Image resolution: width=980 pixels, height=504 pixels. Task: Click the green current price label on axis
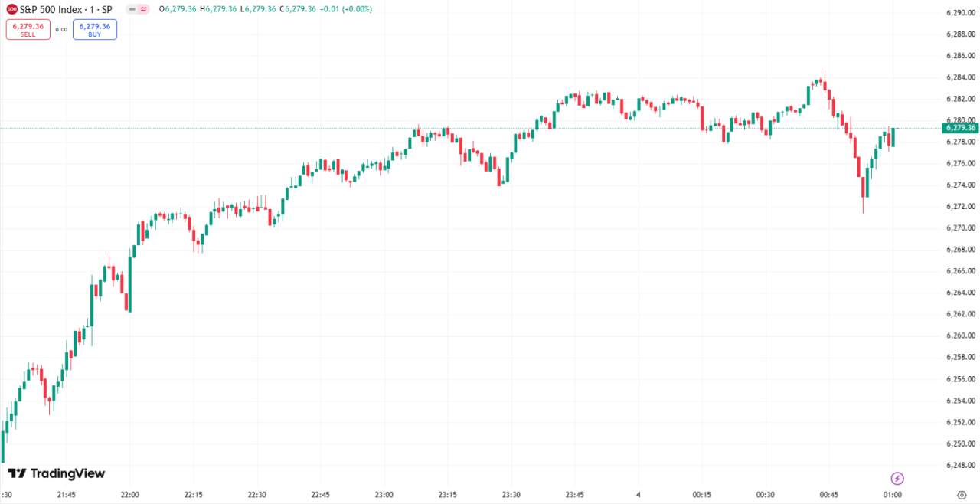coord(960,128)
